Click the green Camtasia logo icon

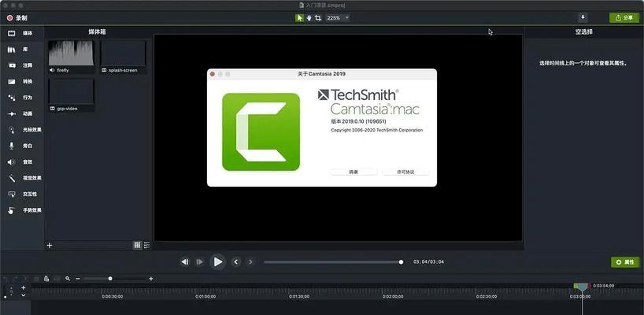261,132
